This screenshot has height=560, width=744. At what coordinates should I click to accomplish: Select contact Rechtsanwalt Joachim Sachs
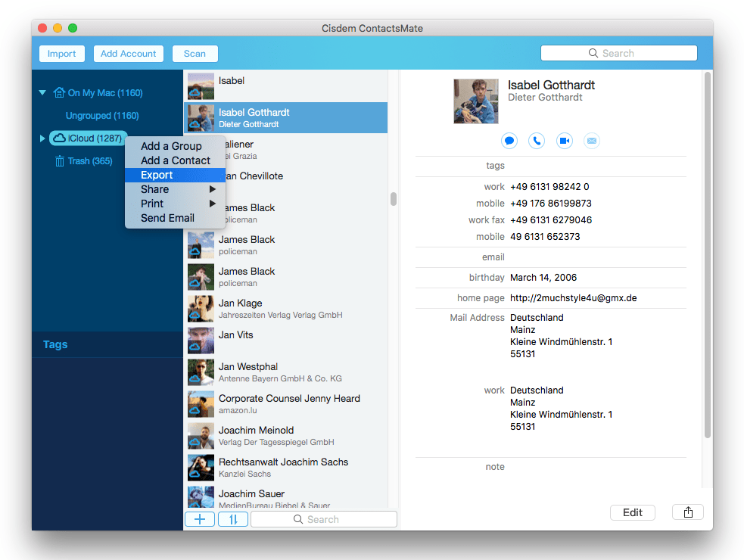pos(285,468)
